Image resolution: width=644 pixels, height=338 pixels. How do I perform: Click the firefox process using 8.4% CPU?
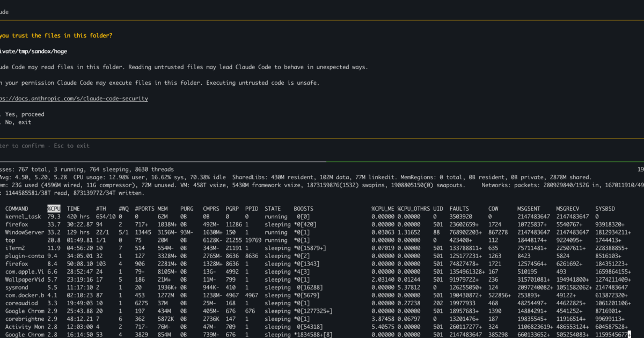click(17, 264)
